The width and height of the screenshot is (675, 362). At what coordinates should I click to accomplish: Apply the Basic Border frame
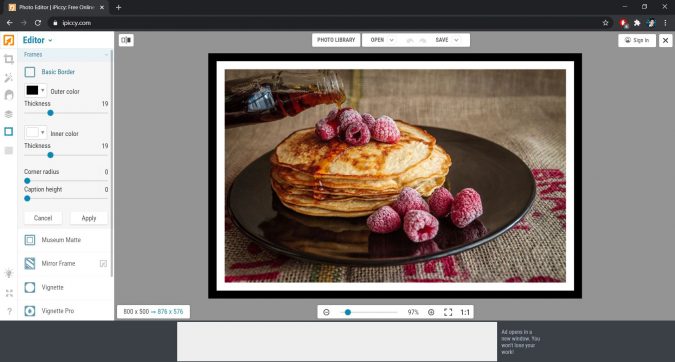point(89,218)
